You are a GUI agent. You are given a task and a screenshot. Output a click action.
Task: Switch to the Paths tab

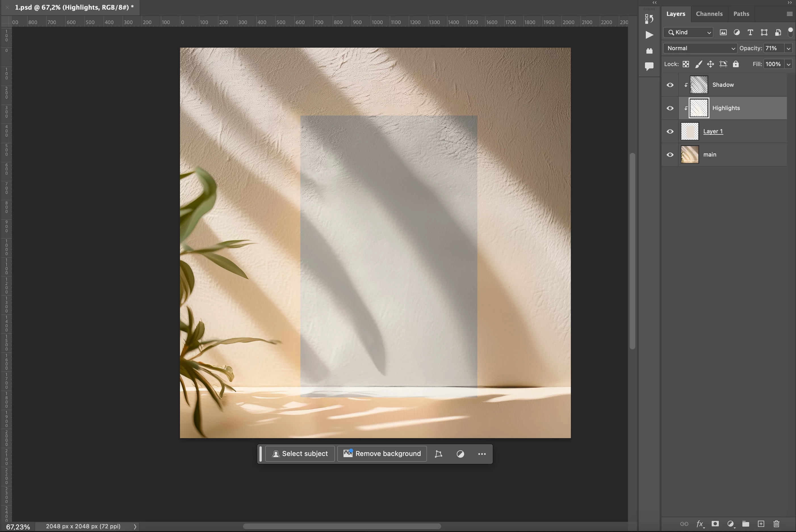click(x=741, y=14)
